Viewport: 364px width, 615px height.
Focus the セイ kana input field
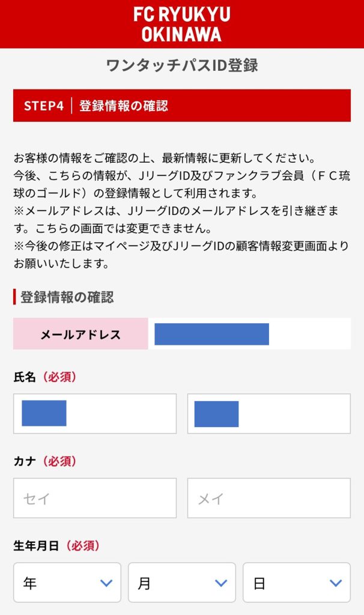[x=95, y=498]
